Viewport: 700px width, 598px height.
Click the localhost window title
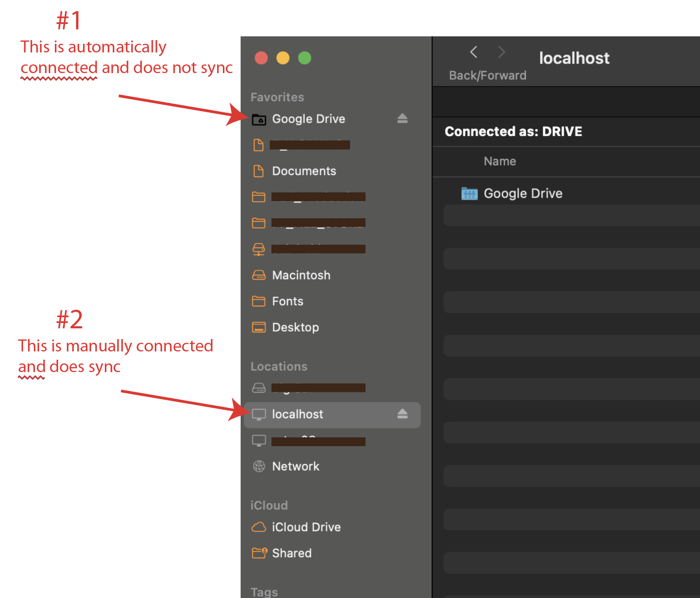click(x=574, y=58)
